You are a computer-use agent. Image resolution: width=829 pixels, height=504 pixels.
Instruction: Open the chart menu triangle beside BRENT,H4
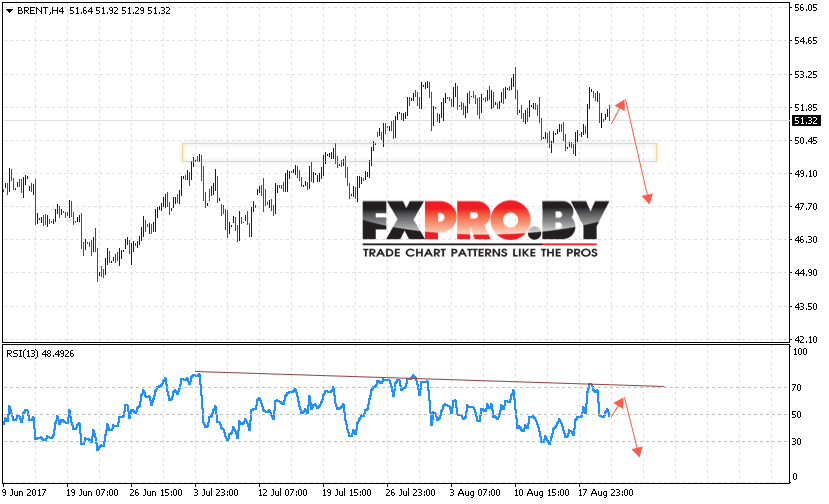9,11
